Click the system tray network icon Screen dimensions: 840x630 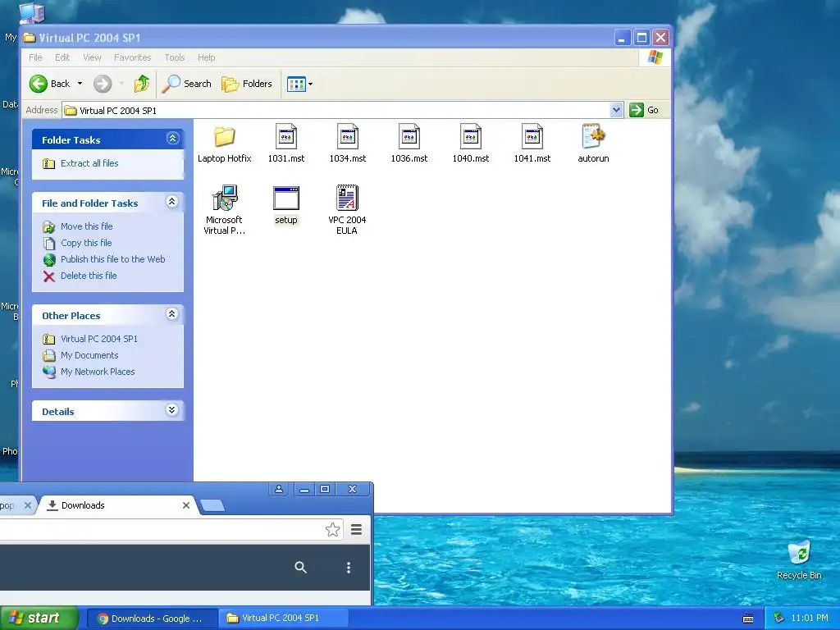(x=778, y=619)
